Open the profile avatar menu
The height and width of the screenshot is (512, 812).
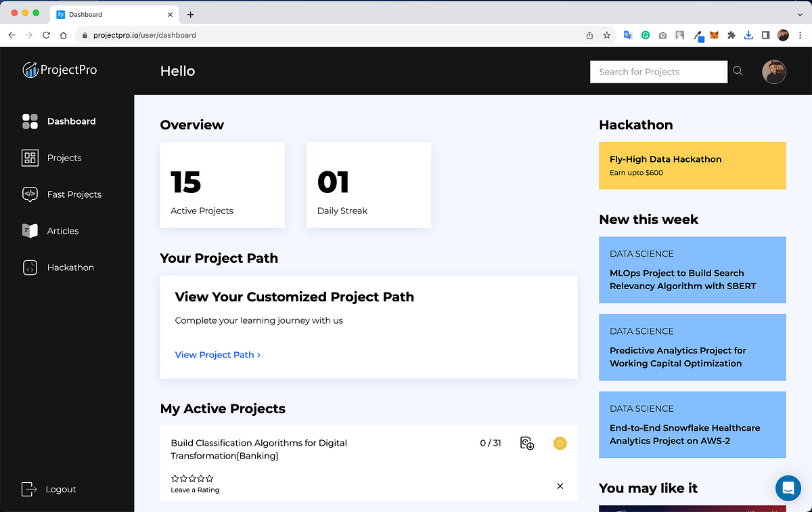coord(773,72)
